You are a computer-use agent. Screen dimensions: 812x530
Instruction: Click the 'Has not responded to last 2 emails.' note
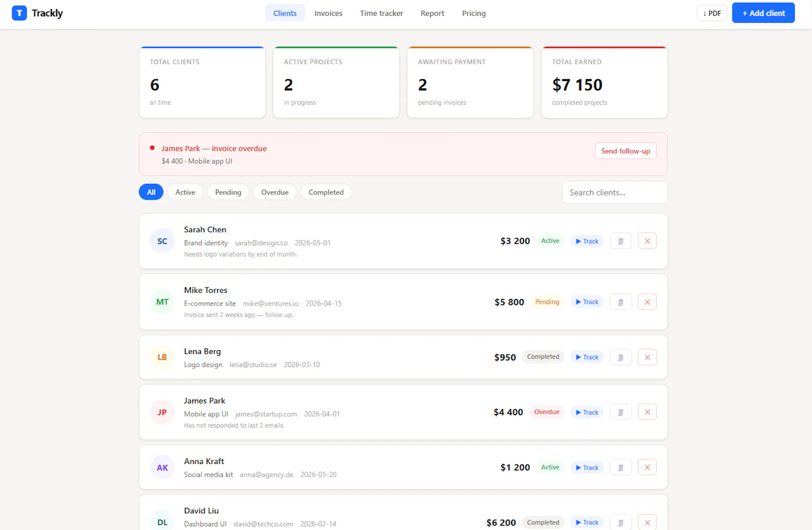pos(234,425)
